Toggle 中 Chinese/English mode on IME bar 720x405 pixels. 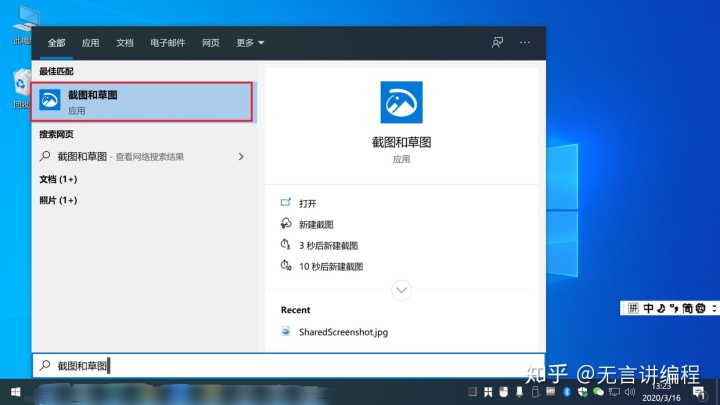click(648, 308)
